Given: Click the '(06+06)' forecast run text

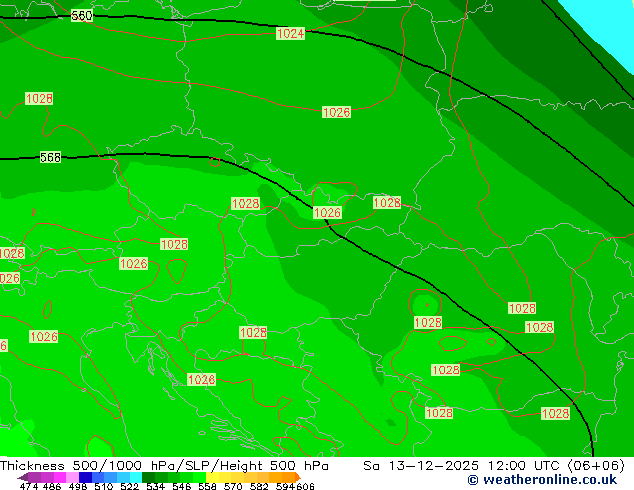Looking at the screenshot, I should tap(596, 466).
